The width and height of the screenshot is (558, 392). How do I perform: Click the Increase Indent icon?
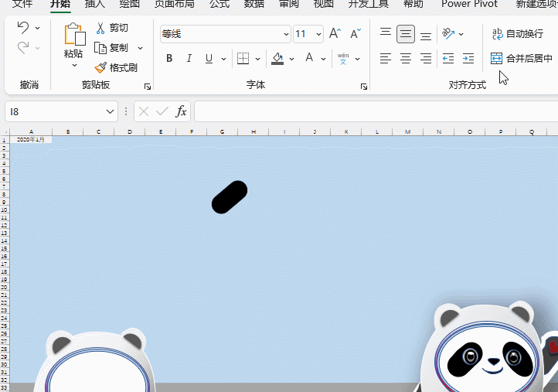point(468,59)
